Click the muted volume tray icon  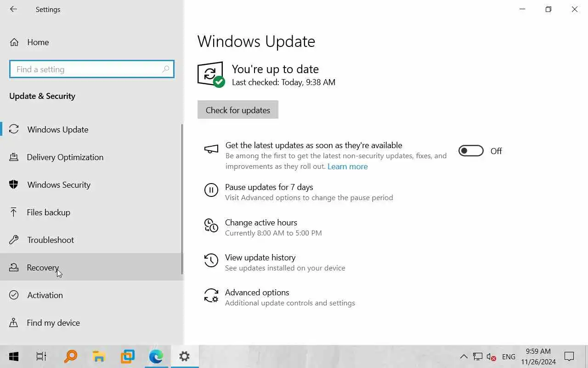click(x=492, y=356)
